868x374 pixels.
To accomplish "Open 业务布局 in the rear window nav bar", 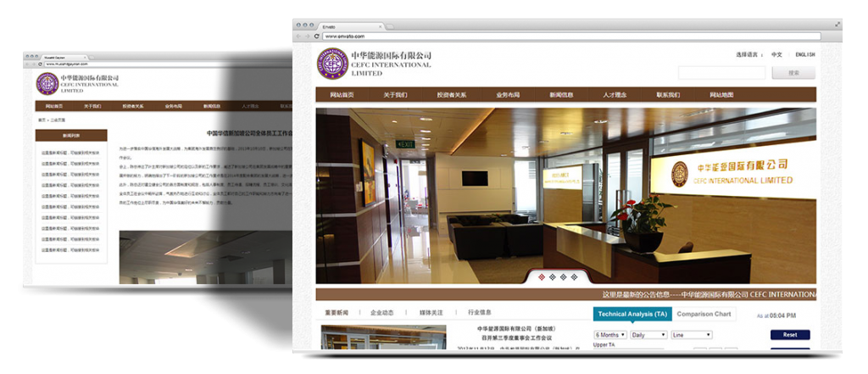I will (x=173, y=106).
